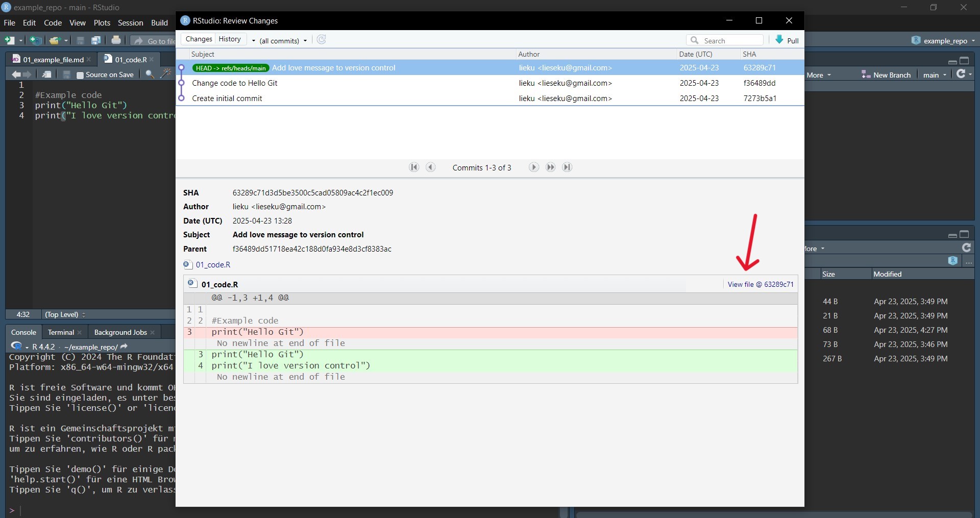Toggle the Source on Save checkbox
The image size is (980, 518).
coord(80,75)
